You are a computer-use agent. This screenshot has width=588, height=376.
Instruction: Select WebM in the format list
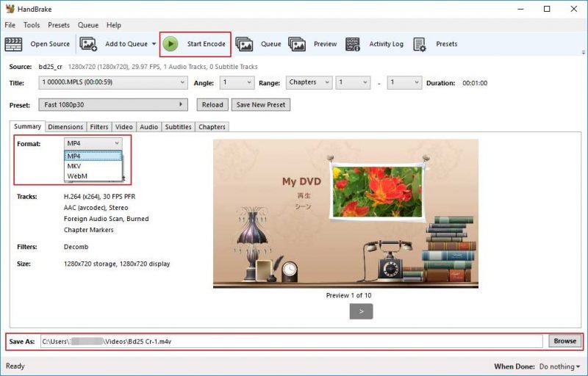93,176
